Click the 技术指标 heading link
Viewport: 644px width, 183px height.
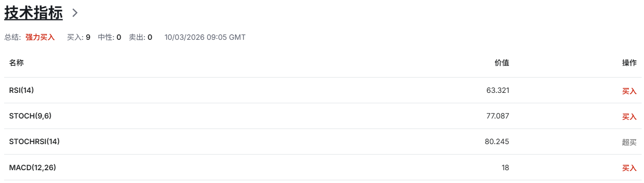[x=33, y=13]
